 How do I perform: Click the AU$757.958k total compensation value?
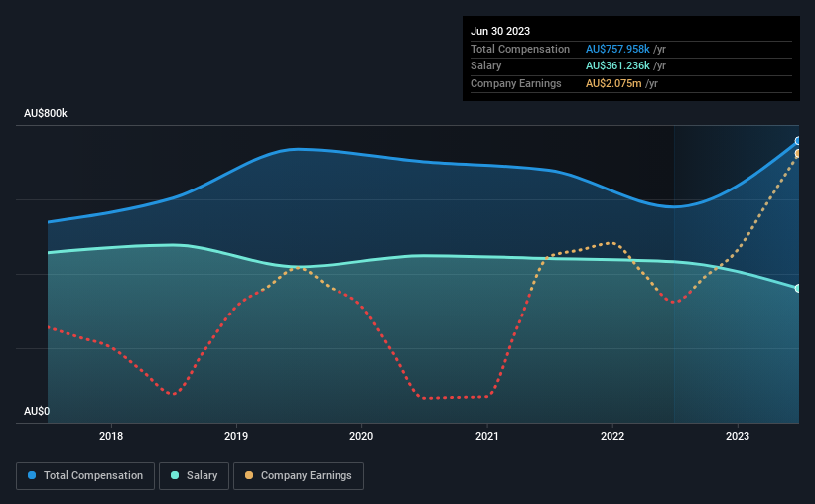617,49
